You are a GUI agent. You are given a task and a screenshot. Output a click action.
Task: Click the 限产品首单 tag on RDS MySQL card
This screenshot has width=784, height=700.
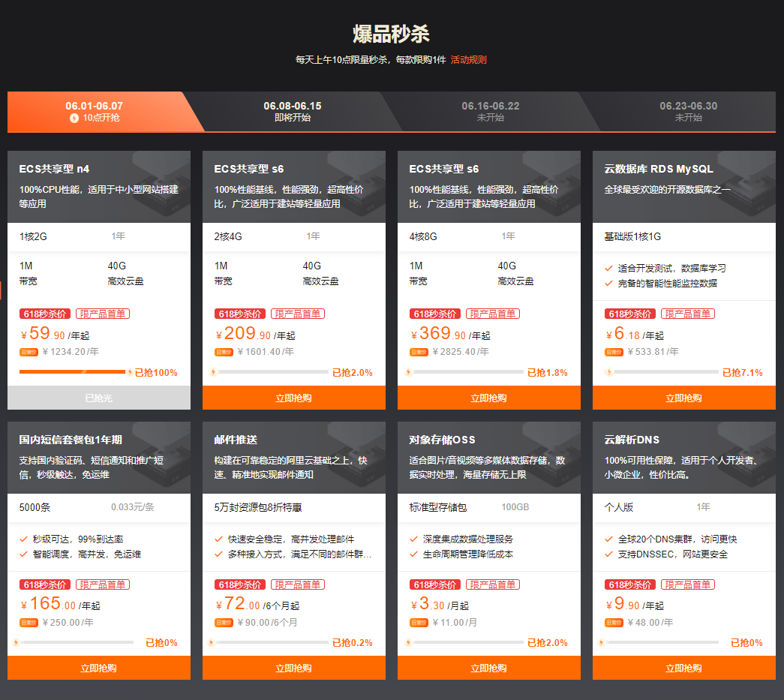[688, 314]
